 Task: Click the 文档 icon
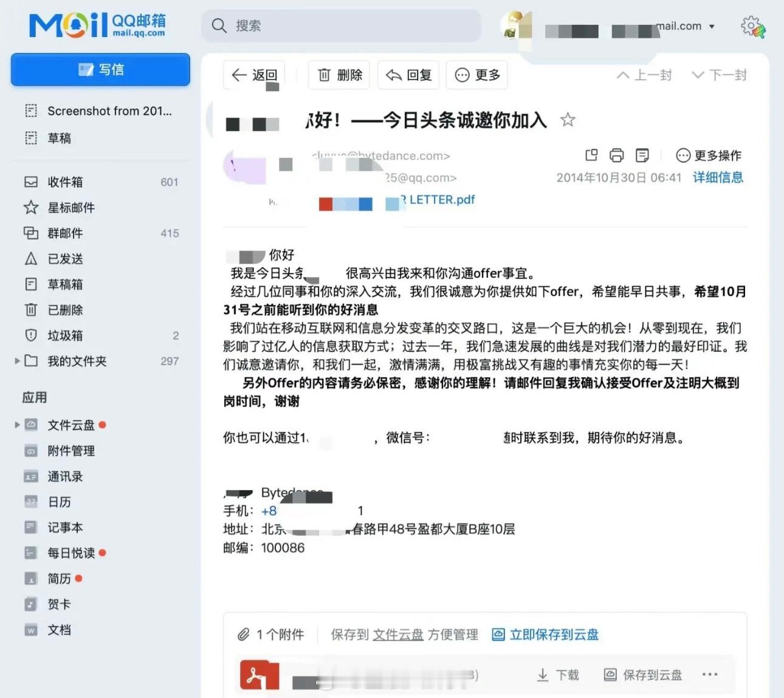pyautogui.click(x=31, y=629)
